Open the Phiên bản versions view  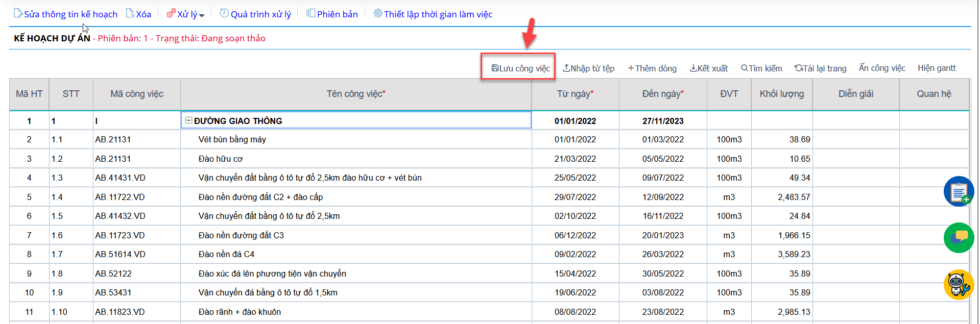(x=332, y=14)
